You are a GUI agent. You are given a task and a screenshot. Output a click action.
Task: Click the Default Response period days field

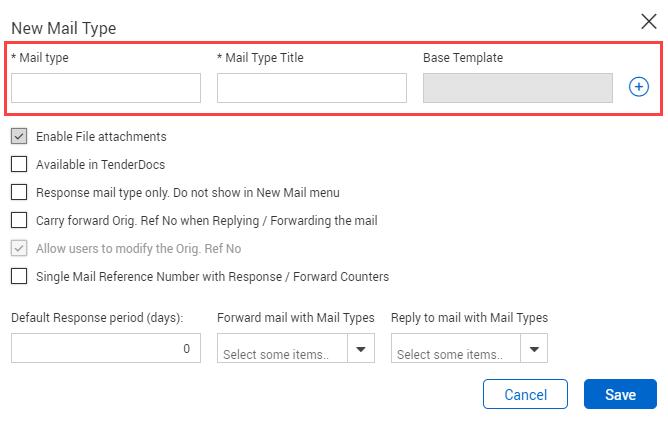coord(106,348)
